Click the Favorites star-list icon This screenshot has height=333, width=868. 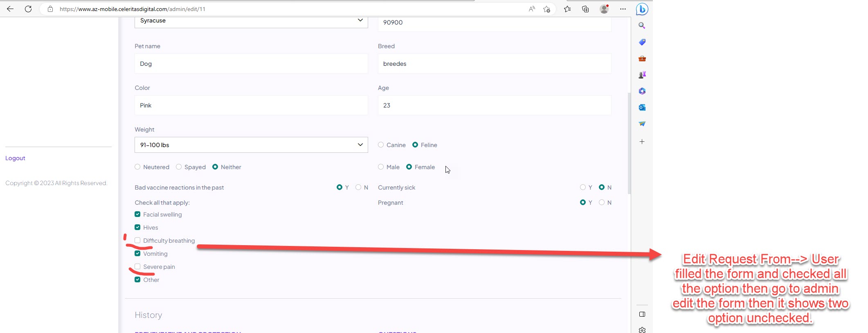[567, 9]
